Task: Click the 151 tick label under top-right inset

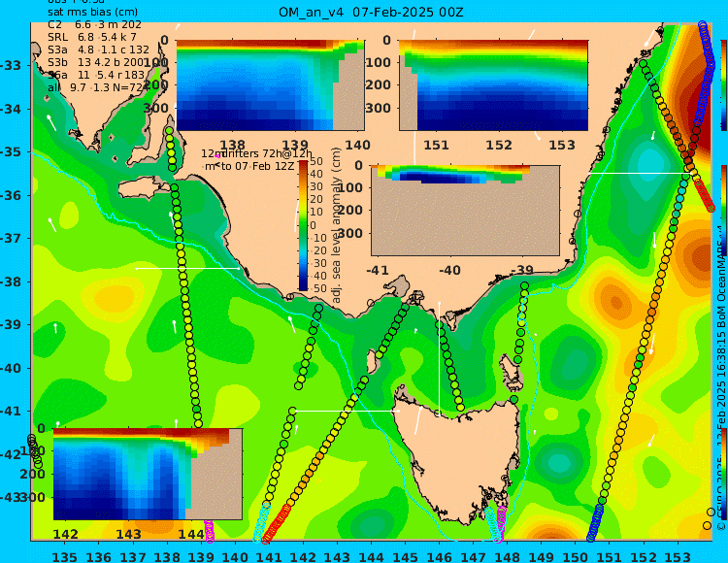Action: pos(437,146)
